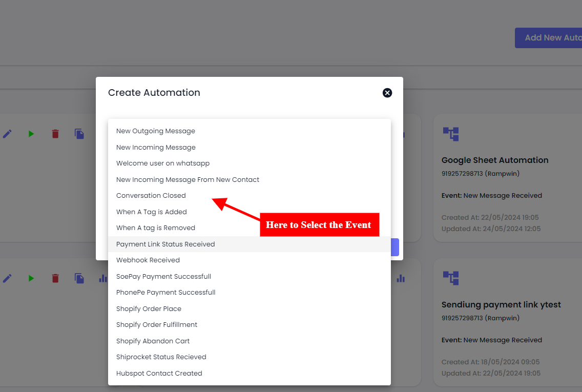The image size is (582, 392).
Task: Click the pencil edit icon in lower card row
Action: coord(7,278)
